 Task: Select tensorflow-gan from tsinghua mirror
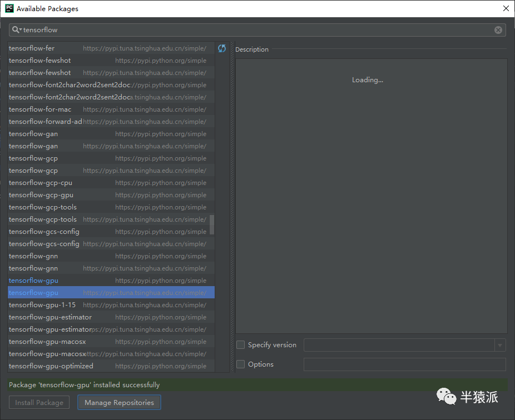click(111, 146)
